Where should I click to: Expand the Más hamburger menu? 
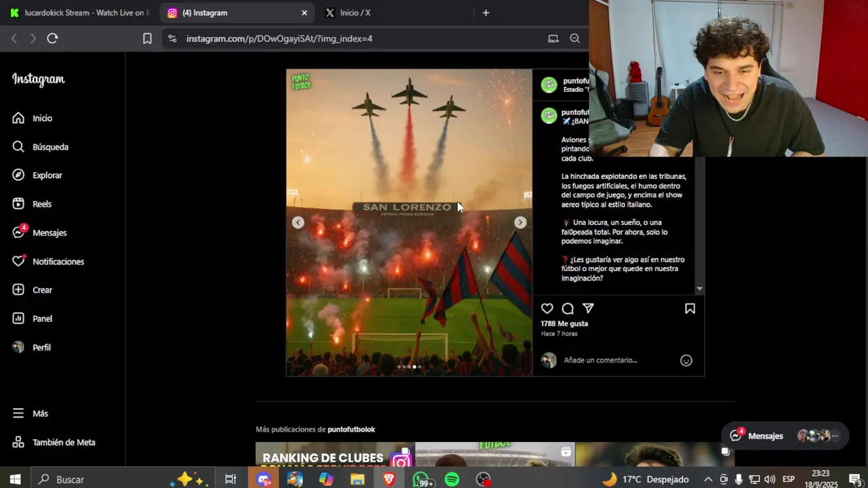click(30, 413)
